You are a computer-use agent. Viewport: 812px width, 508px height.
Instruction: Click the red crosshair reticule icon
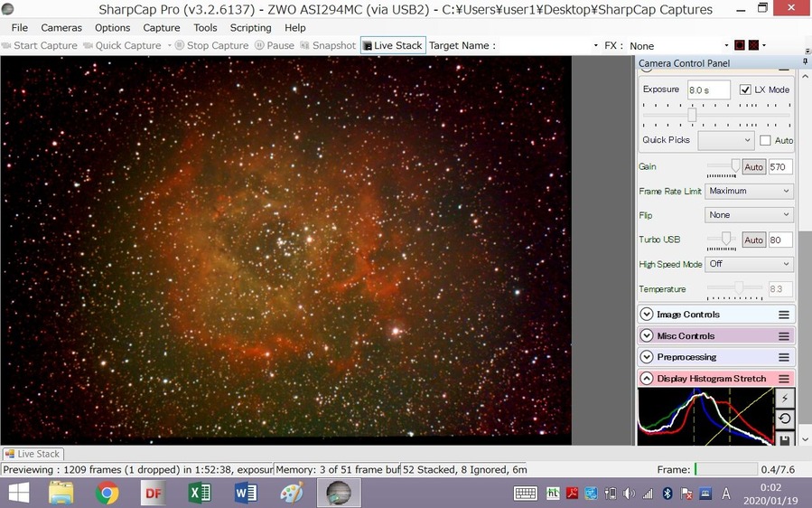753,45
